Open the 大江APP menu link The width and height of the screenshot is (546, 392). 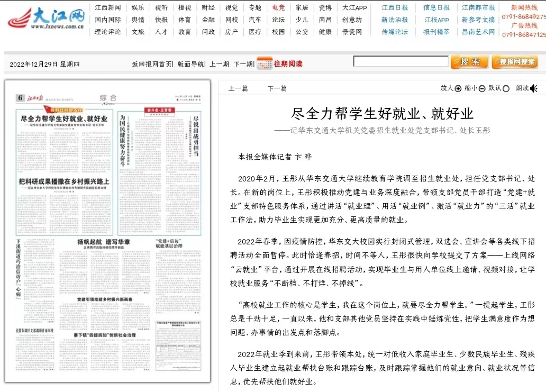[x=354, y=7]
